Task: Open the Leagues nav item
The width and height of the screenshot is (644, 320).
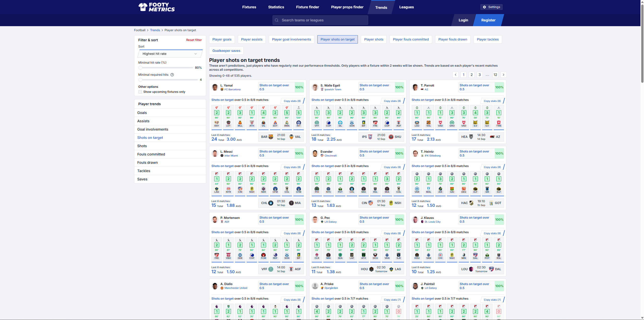Action: [x=406, y=7]
